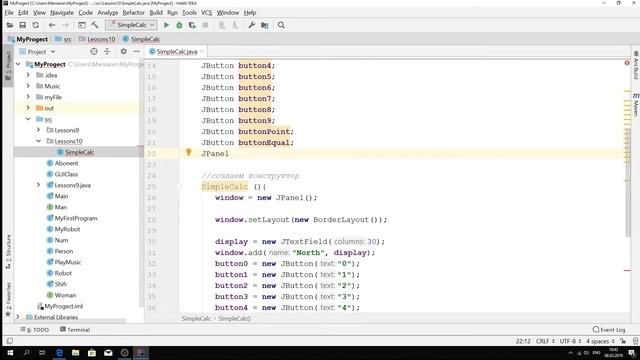Viewport: 640px width, 360px height.
Task: Toggle the Maven side tool window
Action: pos(636,104)
